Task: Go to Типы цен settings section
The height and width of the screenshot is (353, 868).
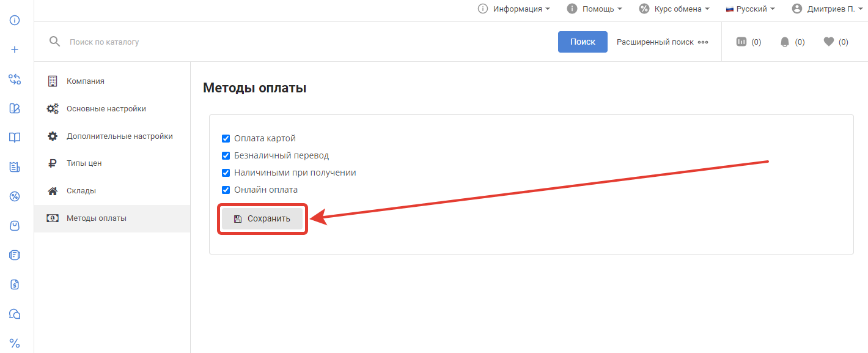Action: 84,163
